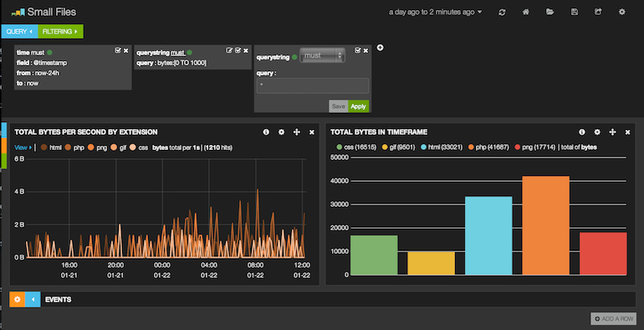Click the light blue html bar
The width and height of the screenshot is (644, 330).
(x=488, y=235)
